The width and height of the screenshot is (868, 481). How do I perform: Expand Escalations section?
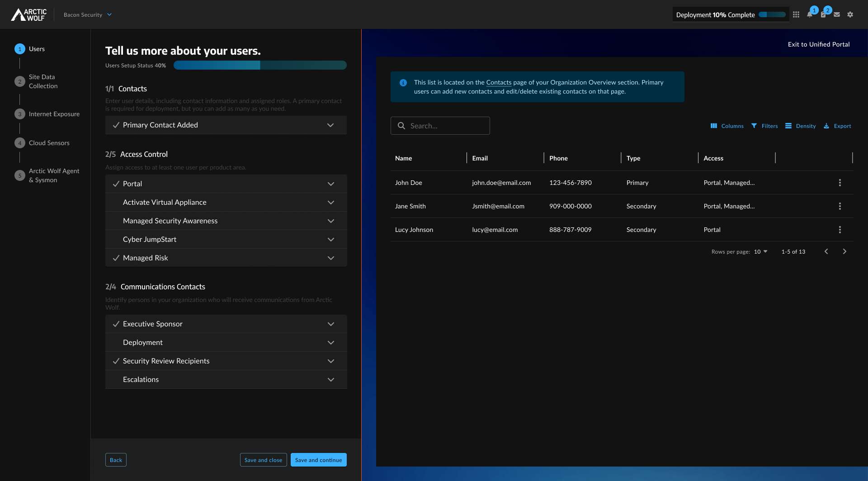[226, 379]
